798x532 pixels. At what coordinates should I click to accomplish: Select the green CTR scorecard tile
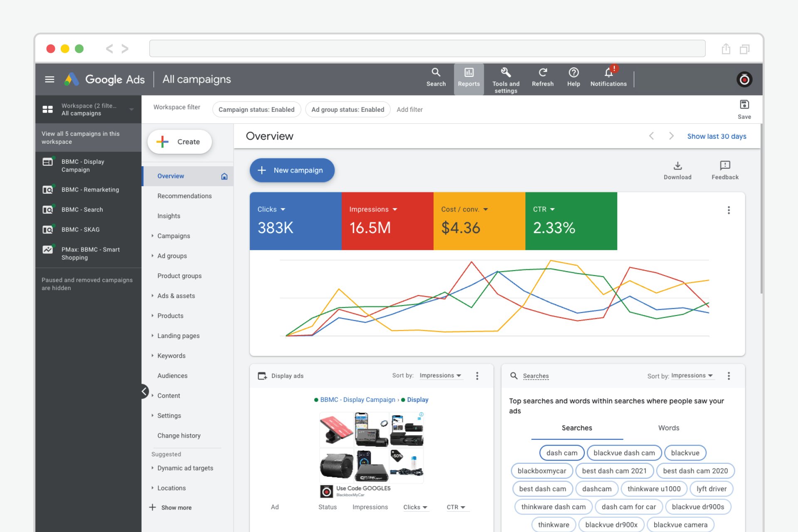point(571,221)
